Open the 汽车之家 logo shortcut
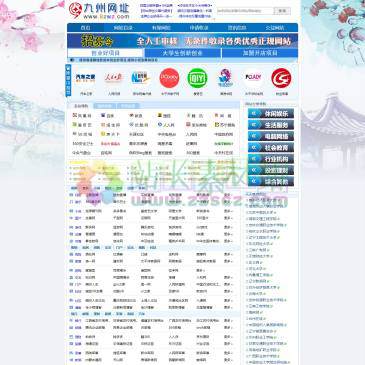The width and height of the screenshot is (365, 365). [x=86, y=78]
